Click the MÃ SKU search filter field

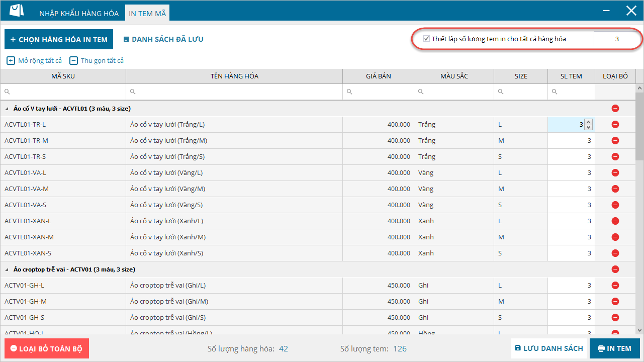point(65,92)
